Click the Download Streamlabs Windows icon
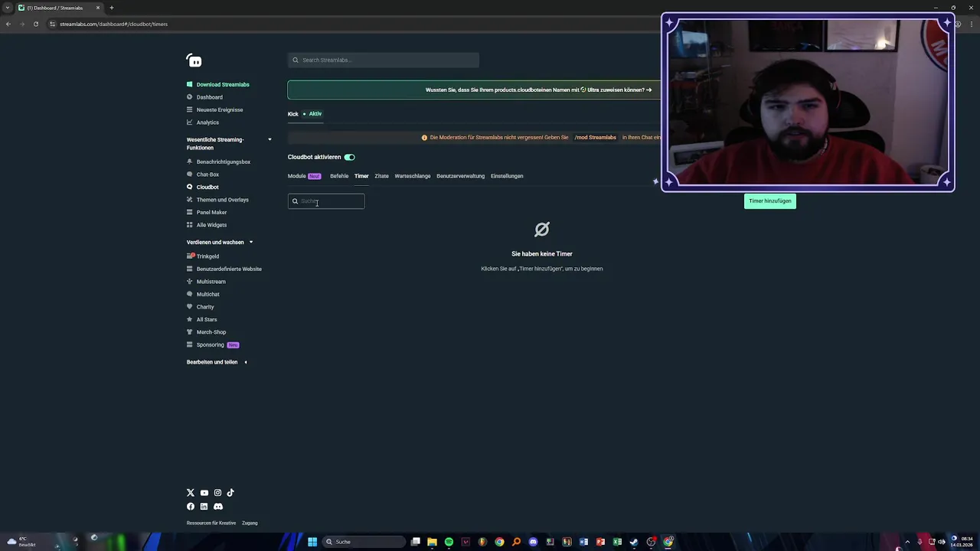980x551 pixels. tap(190, 84)
